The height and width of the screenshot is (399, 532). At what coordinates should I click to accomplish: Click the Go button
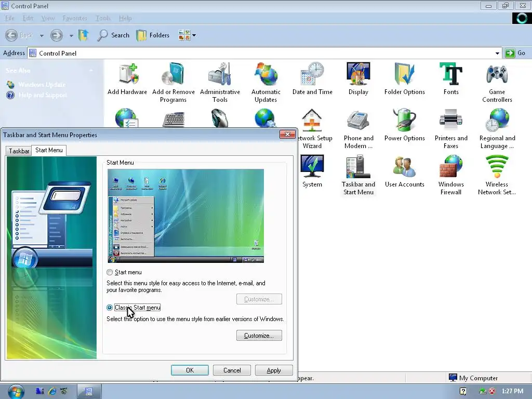pos(516,53)
